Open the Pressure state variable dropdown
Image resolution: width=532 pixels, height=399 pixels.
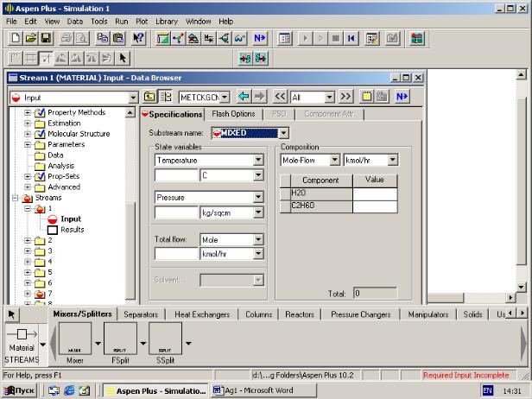pos(258,197)
